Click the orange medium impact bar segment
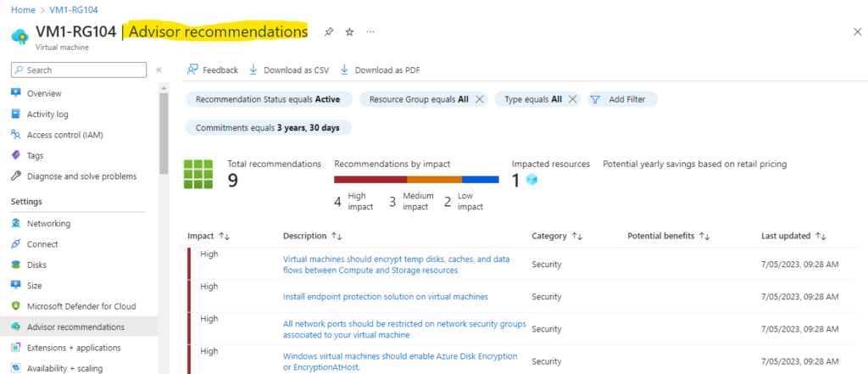This screenshot has width=868, height=374. [435, 180]
